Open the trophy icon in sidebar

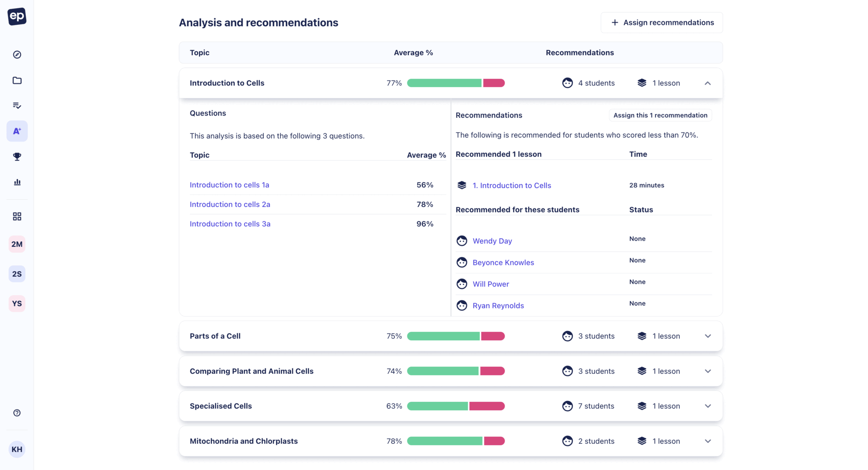17,157
